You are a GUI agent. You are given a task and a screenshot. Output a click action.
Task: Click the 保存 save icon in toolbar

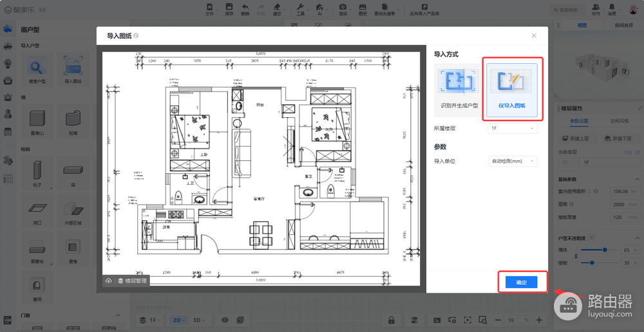tap(229, 10)
